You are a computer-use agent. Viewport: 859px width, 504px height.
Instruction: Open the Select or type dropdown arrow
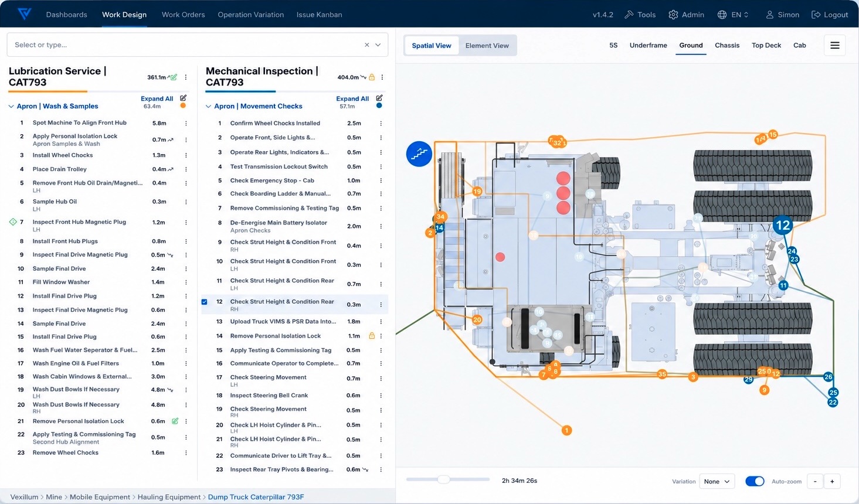378,45
